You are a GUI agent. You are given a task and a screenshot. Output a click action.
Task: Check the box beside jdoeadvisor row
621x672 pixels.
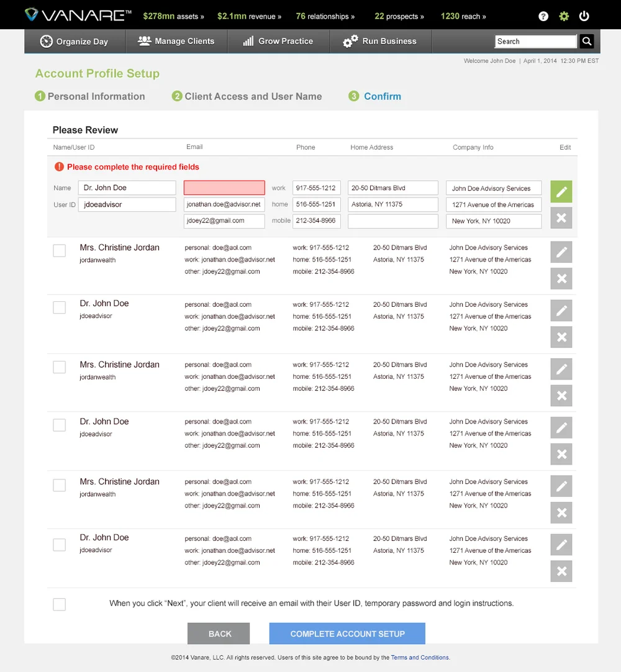point(59,307)
